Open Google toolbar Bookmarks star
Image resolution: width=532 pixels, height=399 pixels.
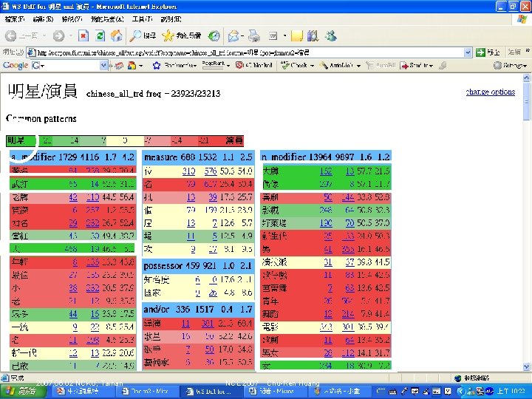click(156, 66)
